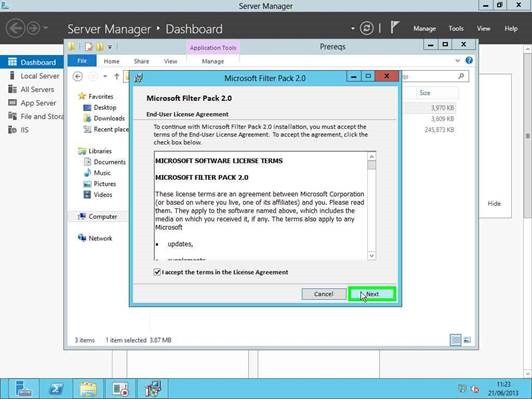The width and height of the screenshot is (532, 399).
Task: Click Cancel in the Filter Pack installer
Action: point(323,294)
